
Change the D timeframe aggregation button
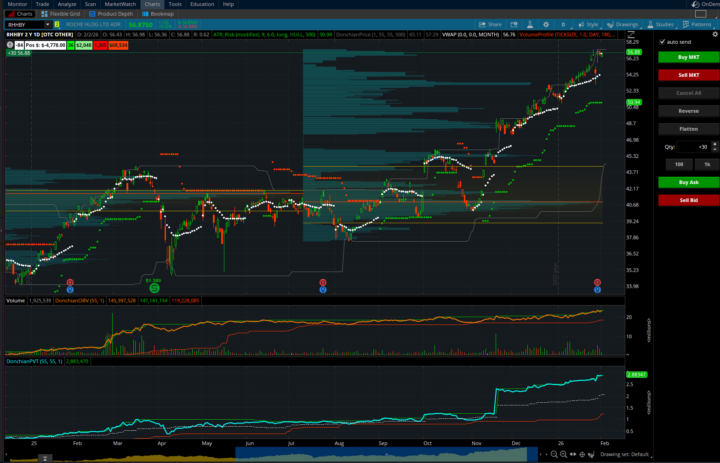point(563,25)
